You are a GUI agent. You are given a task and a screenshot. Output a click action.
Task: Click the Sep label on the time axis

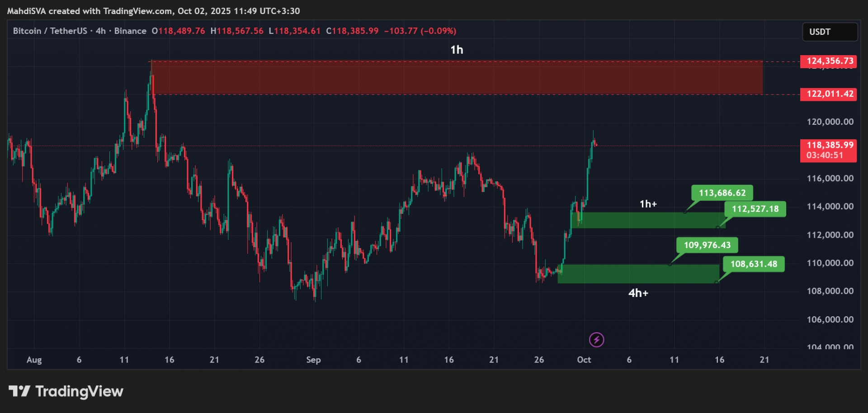313,360
